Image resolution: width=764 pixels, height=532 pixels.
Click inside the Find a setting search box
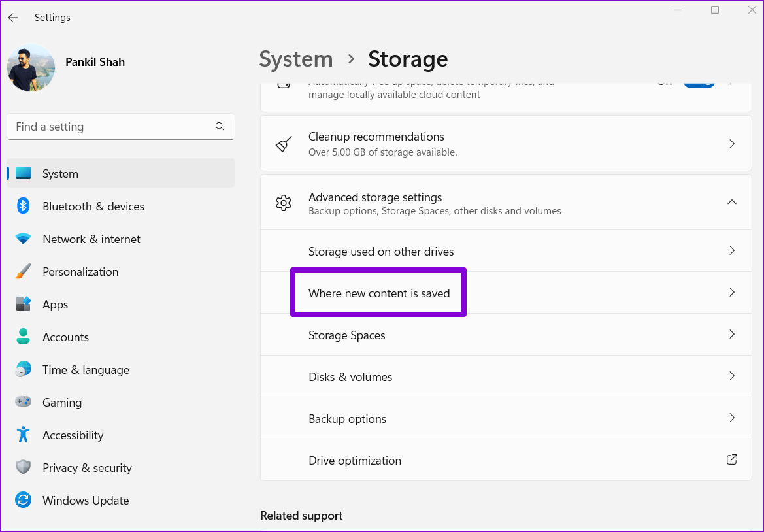[121, 126]
